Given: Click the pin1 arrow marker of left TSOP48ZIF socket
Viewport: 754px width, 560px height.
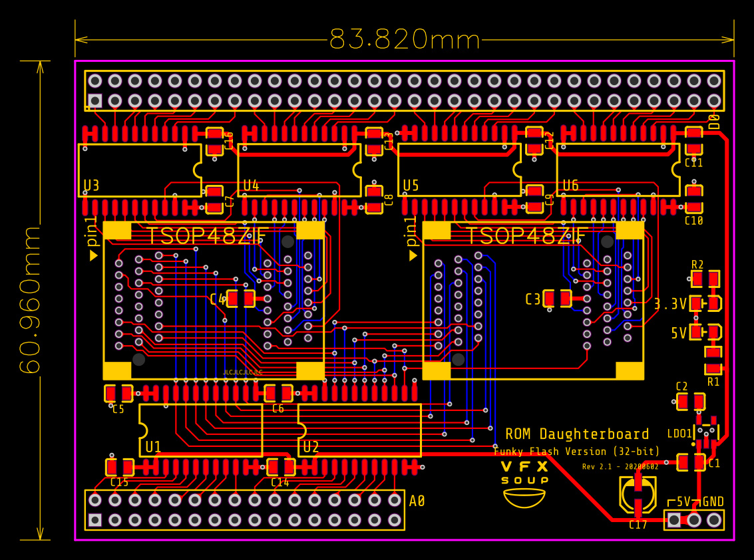Looking at the screenshot, I should click(x=93, y=255).
